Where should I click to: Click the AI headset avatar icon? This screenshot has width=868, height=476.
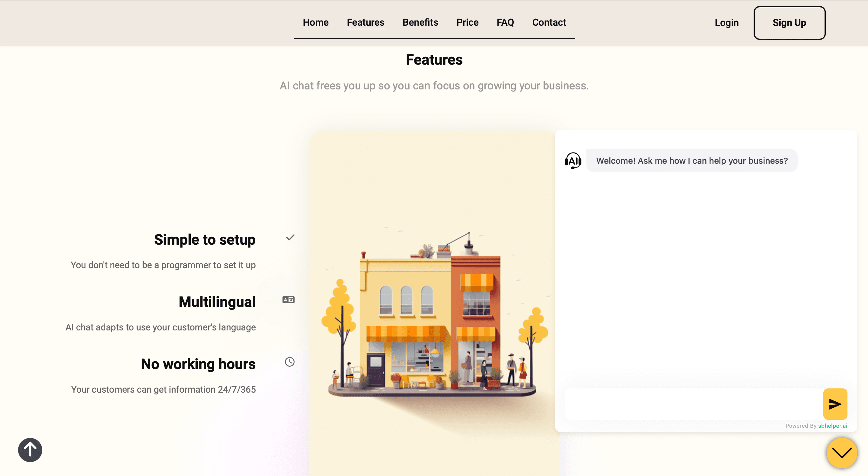coord(573,161)
